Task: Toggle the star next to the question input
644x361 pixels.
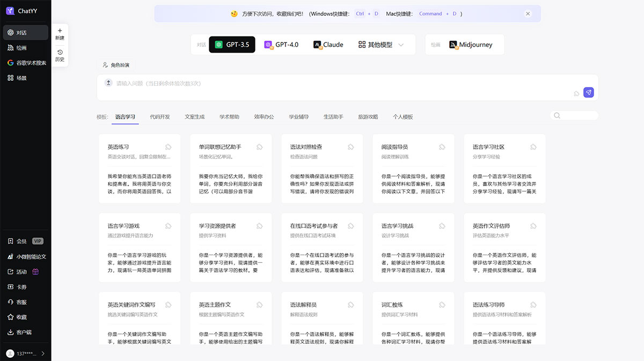Action: point(575,92)
